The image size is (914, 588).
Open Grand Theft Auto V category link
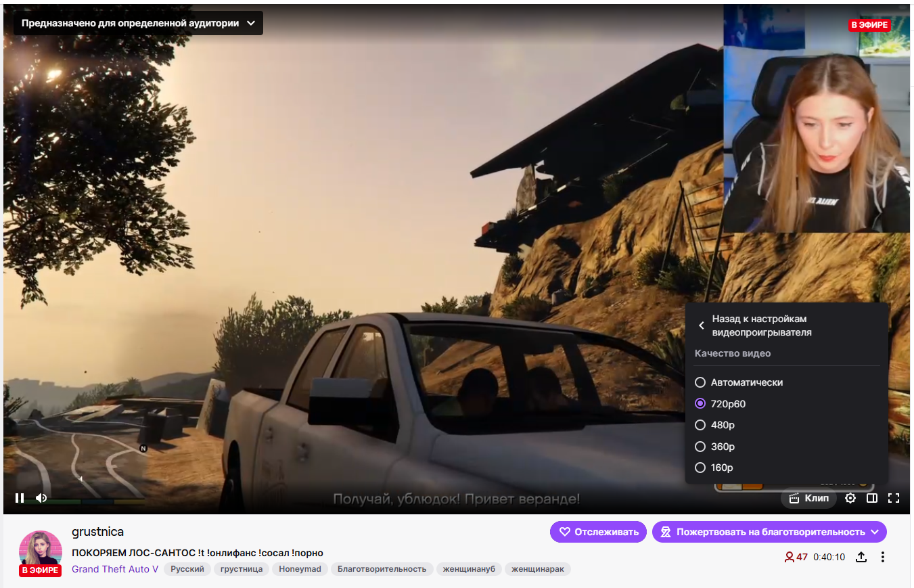click(115, 569)
